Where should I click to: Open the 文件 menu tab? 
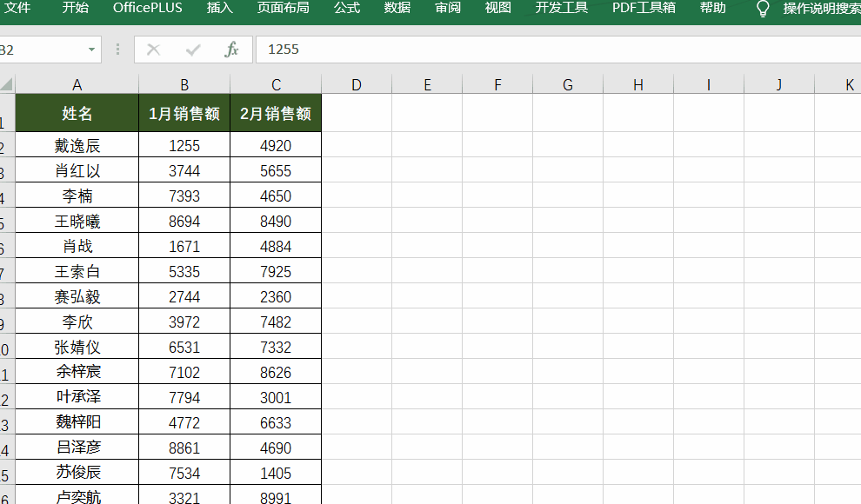tap(17, 8)
